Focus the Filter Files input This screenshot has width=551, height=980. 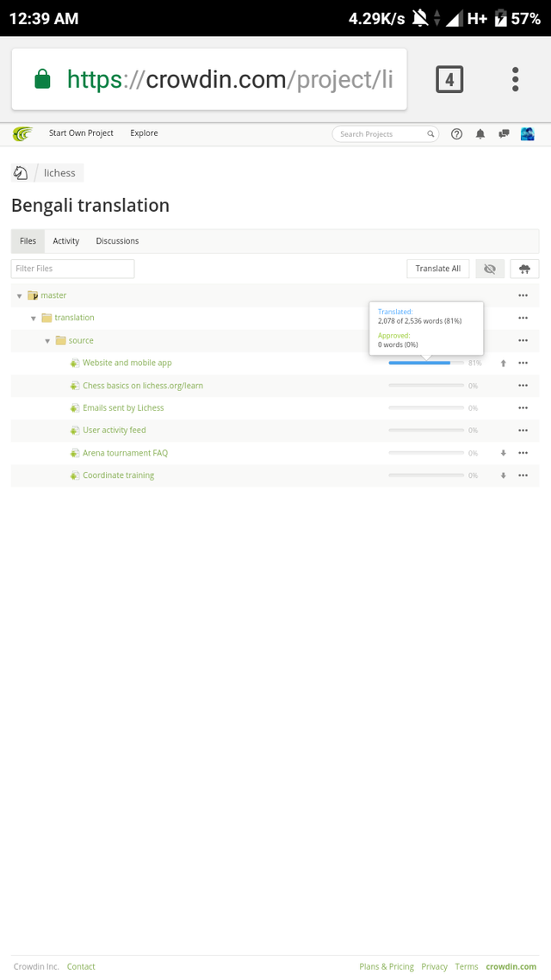pos(72,269)
